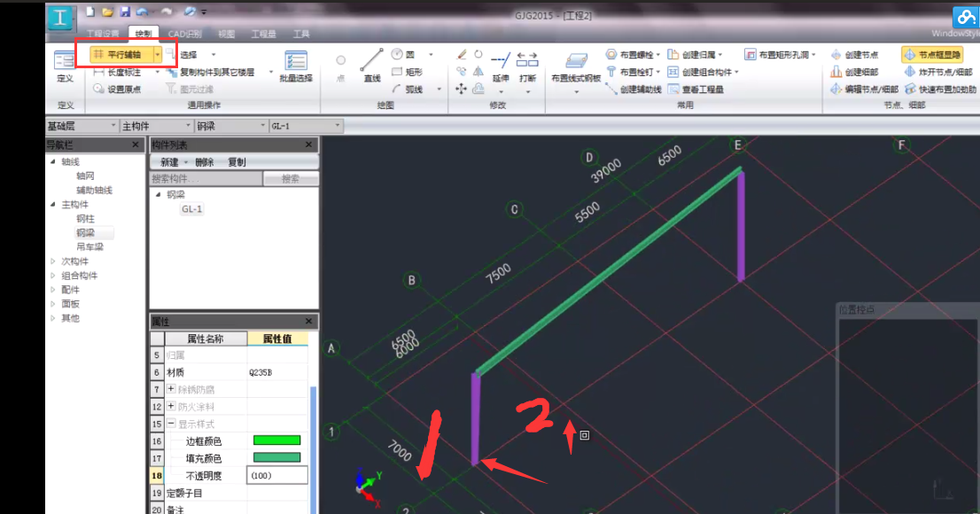Click the 查看工程量 view quantities tool
Image resolution: width=980 pixels, height=514 pixels.
pyautogui.click(x=696, y=90)
